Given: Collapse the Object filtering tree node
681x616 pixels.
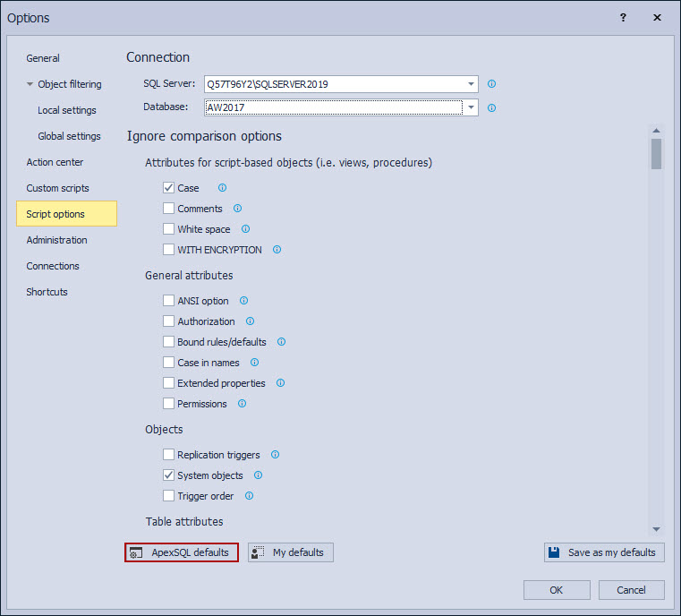Looking at the screenshot, I should [x=30, y=84].
